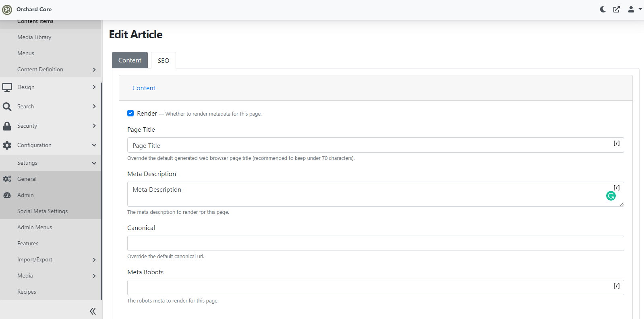
Task: Click the Liquid icon in Meta Description field
Action: pyautogui.click(x=617, y=188)
